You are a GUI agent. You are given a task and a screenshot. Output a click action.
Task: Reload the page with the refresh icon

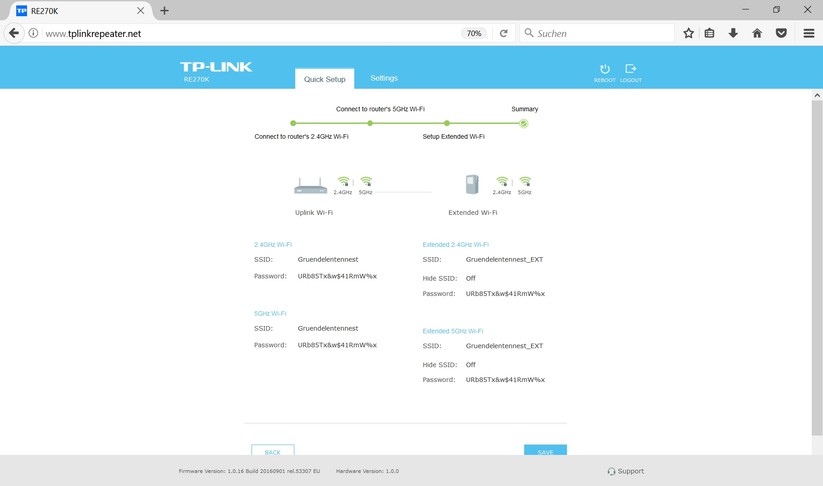(503, 33)
